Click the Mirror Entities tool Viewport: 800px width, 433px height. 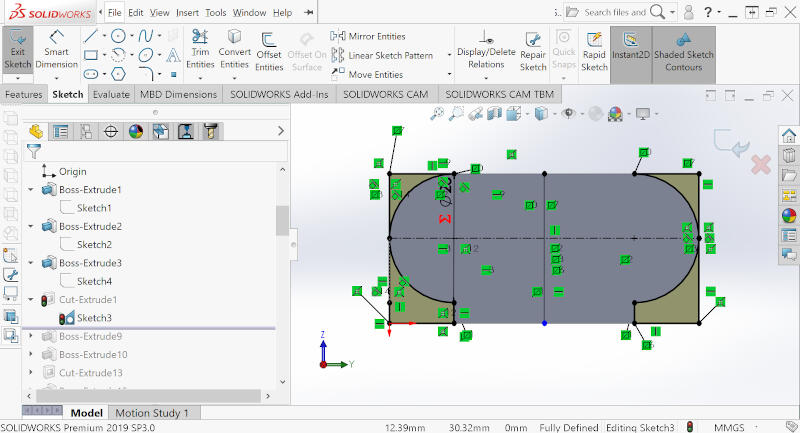point(368,36)
